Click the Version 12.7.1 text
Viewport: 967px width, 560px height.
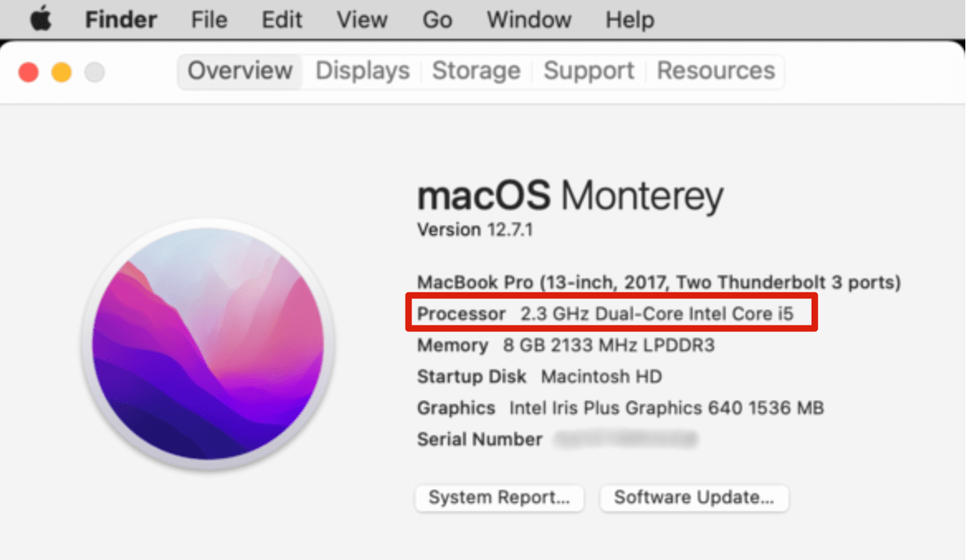[x=475, y=230]
